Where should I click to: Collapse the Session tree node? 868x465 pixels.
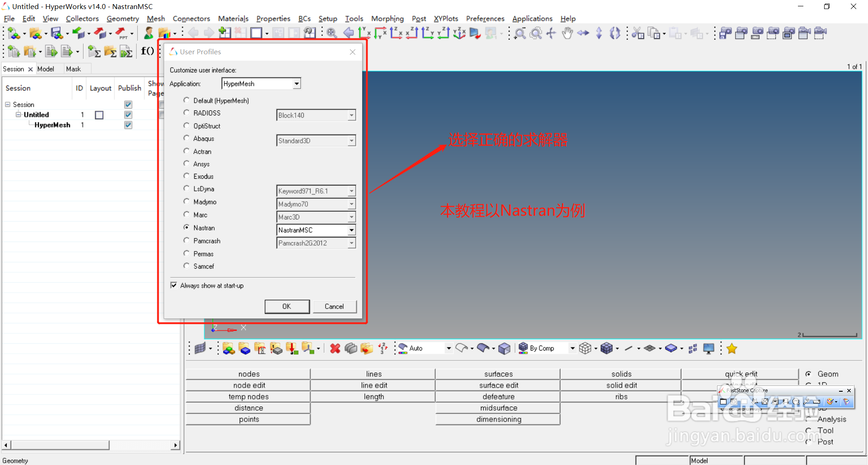(x=8, y=104)
